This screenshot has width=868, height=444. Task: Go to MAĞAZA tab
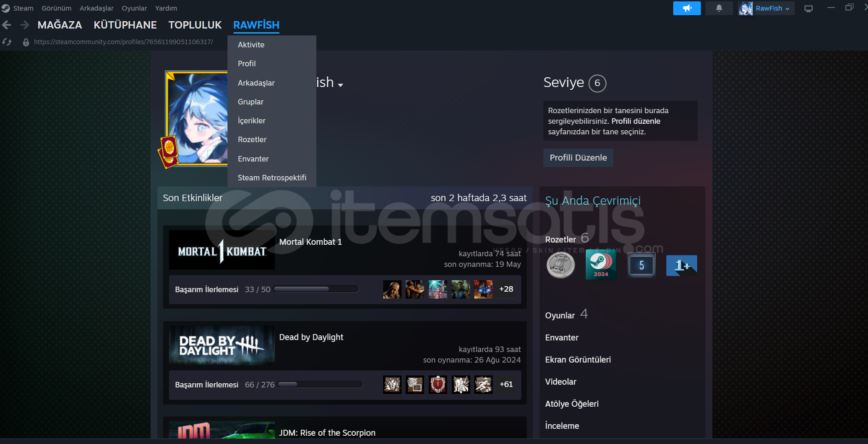pyautogui.click(x=60, y=25)
